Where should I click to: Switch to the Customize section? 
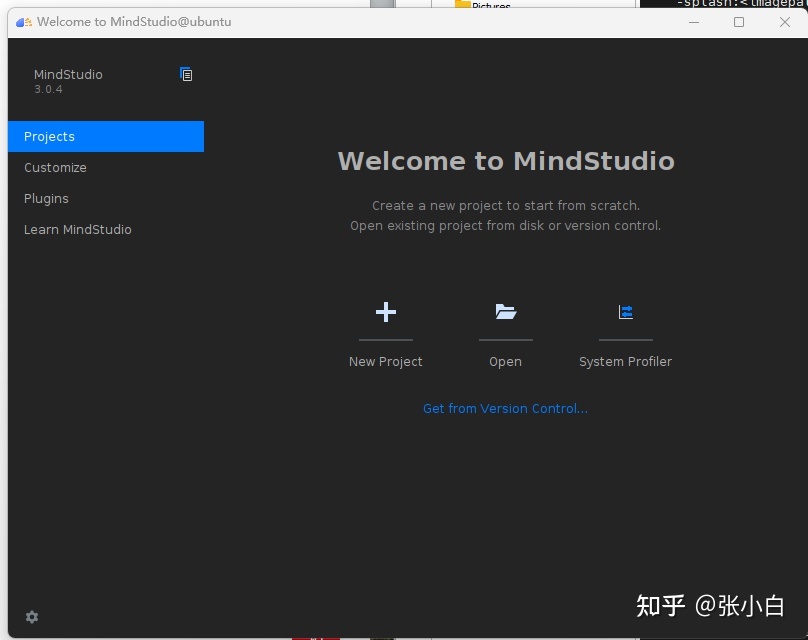pos(55,167)
